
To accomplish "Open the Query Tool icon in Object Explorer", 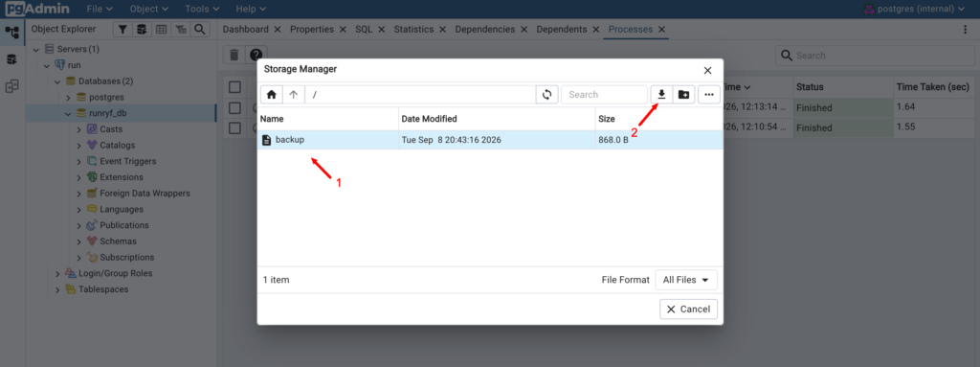I will [142, 29].
